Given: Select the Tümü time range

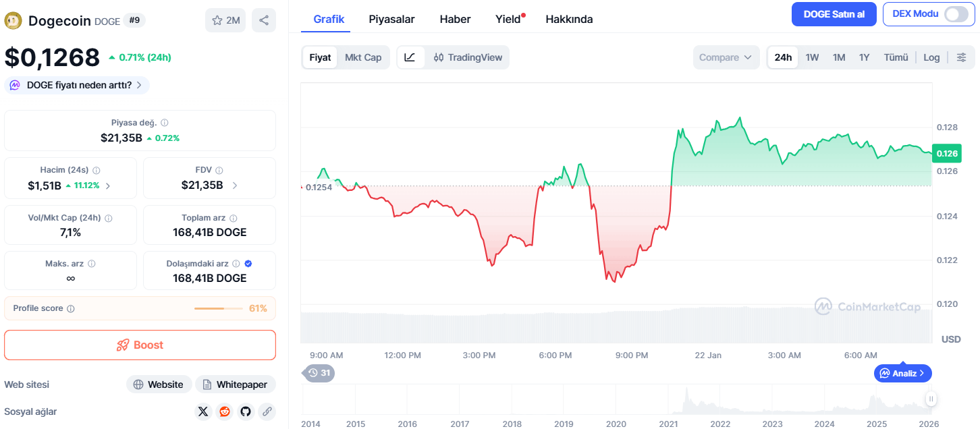Looking at the screenshot, I should pos(896,57).
